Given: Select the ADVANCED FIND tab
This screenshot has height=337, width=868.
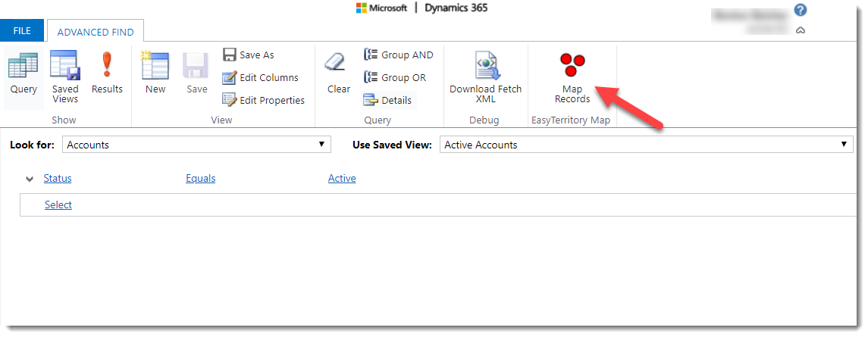Looking at the screenshot, I should pos(96,32).
